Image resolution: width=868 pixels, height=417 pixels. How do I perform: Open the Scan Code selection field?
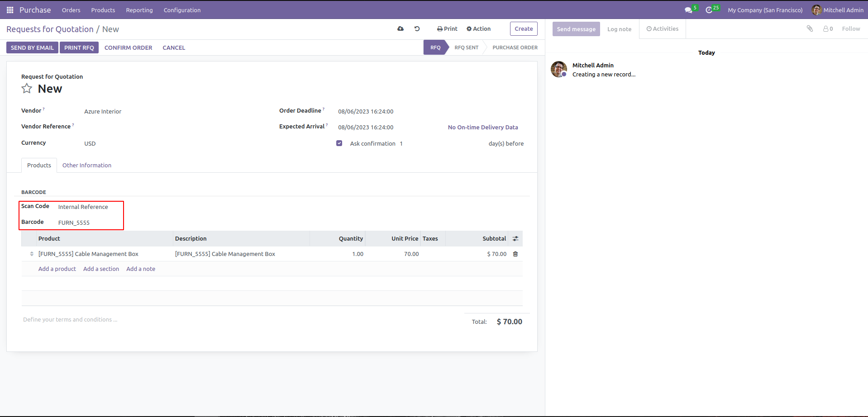click(x=89, y=207)
